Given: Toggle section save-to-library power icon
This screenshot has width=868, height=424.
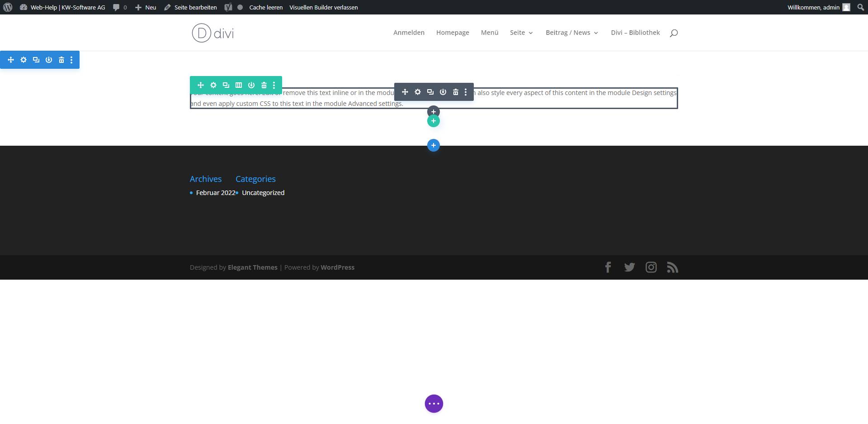Looking at the screenshot, I should click(49, 60).
